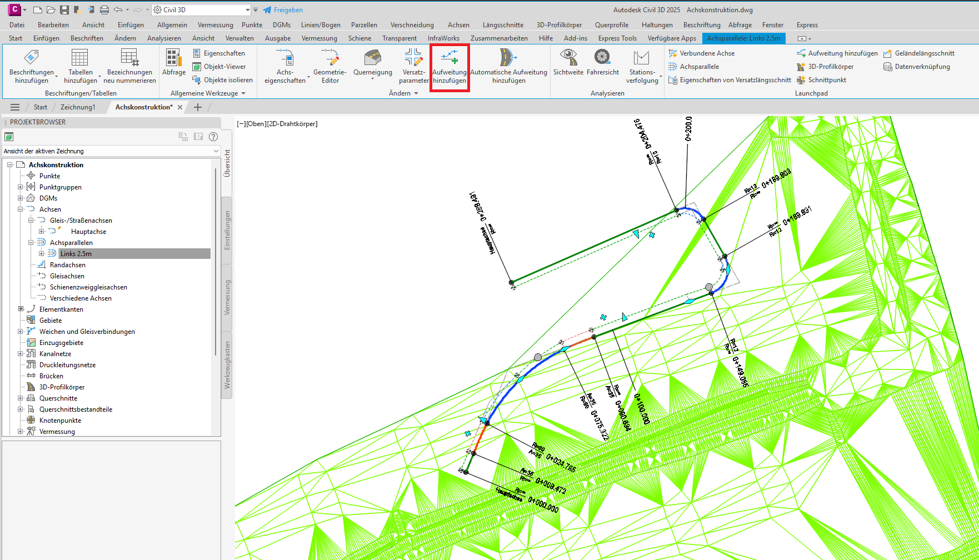The width and height of the screenshot is (979, 560).
Task: Collapse the Achsen tree node
Action: click(21, 209)
